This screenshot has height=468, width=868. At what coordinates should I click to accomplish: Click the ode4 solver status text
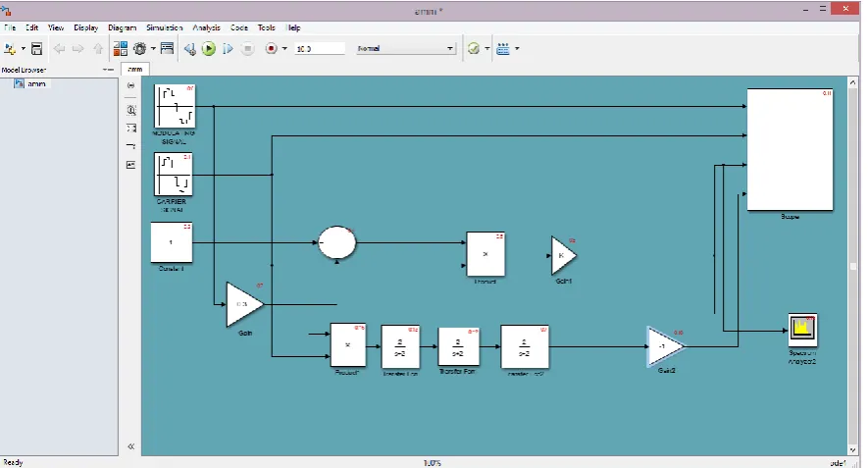(839, 463)
